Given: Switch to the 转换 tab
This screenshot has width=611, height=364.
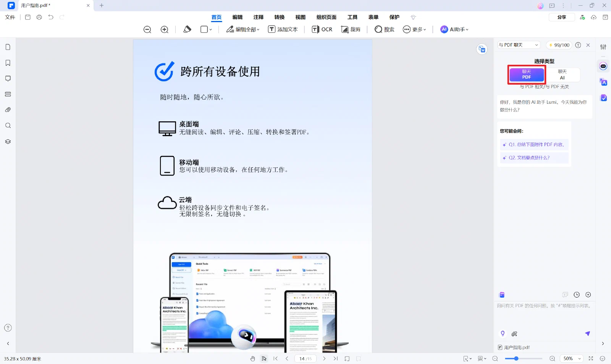Looking at the screenshot, I should tap(280, 17).
